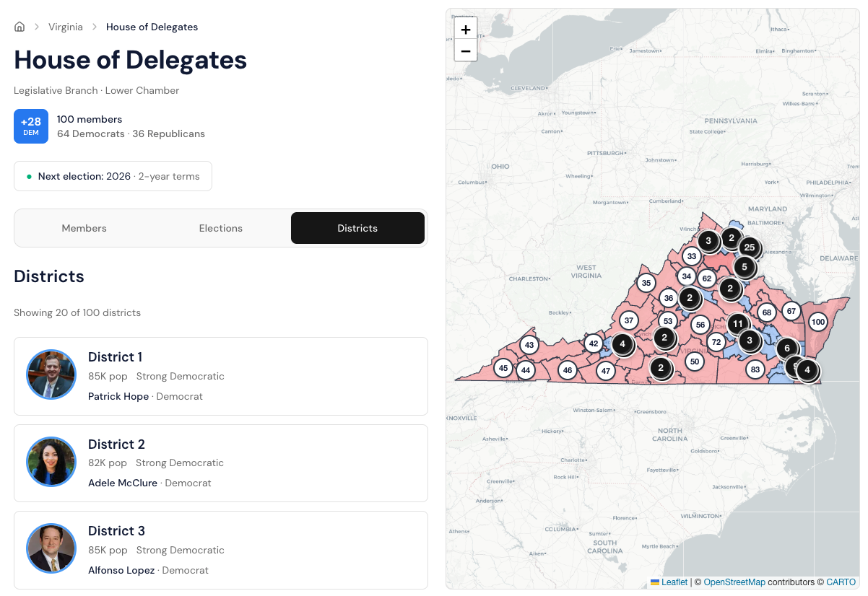Select district 45 map marker

click(x=503, y=368)
